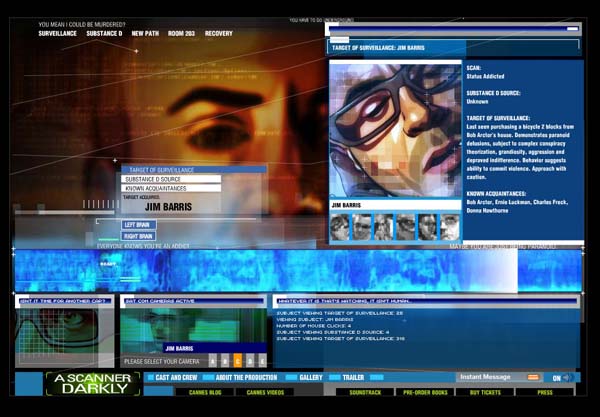Choose SUBSTANCE D SOURCE in the selection panel
This screenshot has height=417, width=600.
tap(171, 179)
